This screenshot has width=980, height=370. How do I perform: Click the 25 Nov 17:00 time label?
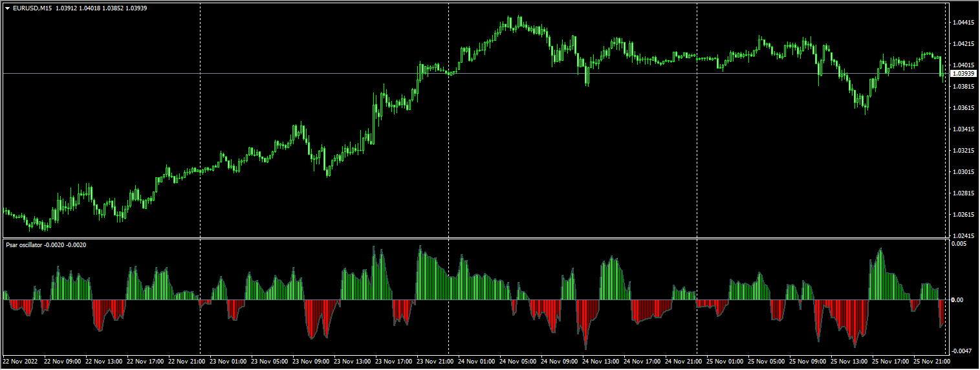pyautogui.click(x=891, y=362)
